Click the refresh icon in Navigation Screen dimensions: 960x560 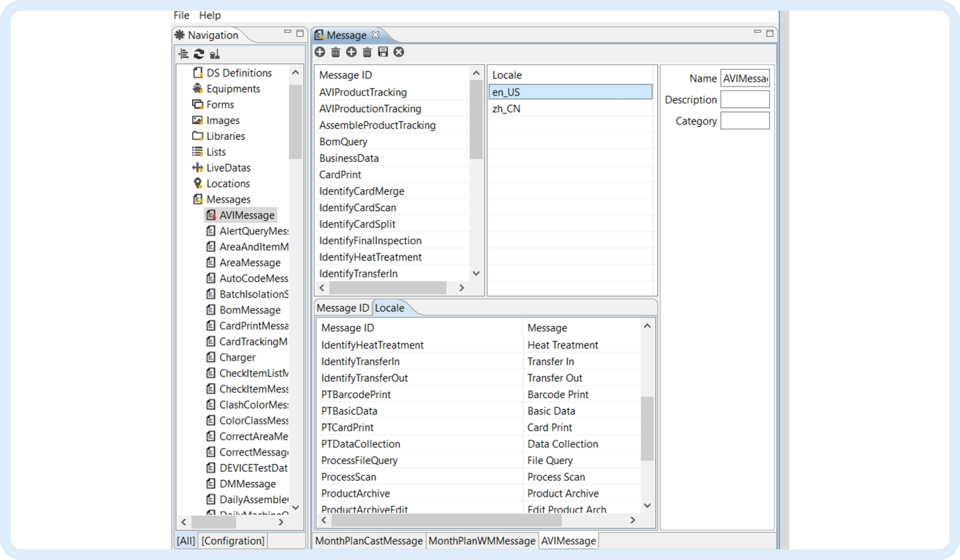point(199,54)
